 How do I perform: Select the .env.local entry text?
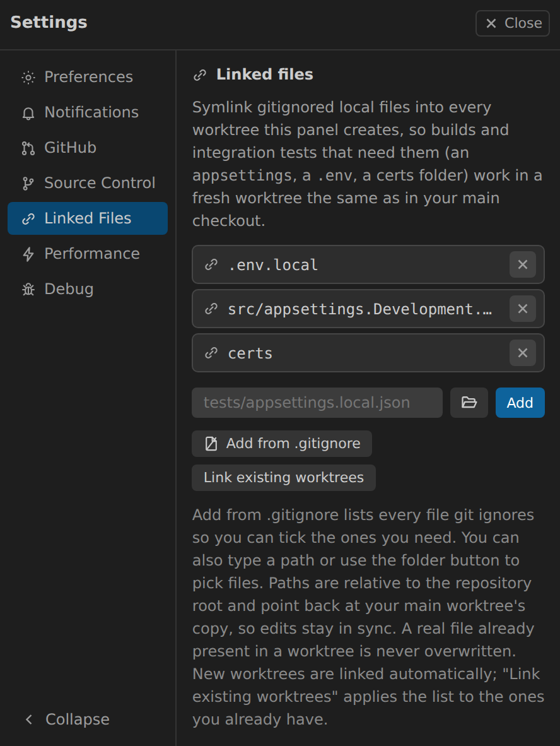coord(272,265)
